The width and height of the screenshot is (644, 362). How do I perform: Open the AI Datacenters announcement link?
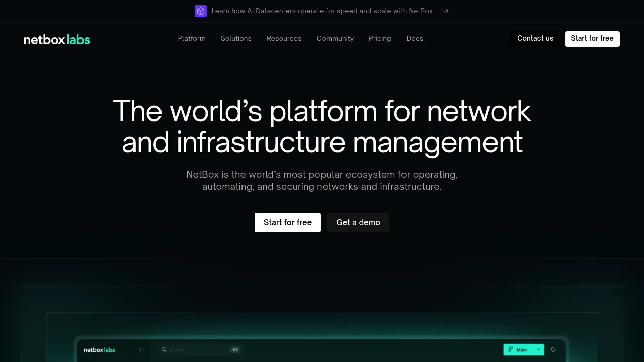click(x=322, y=11)
